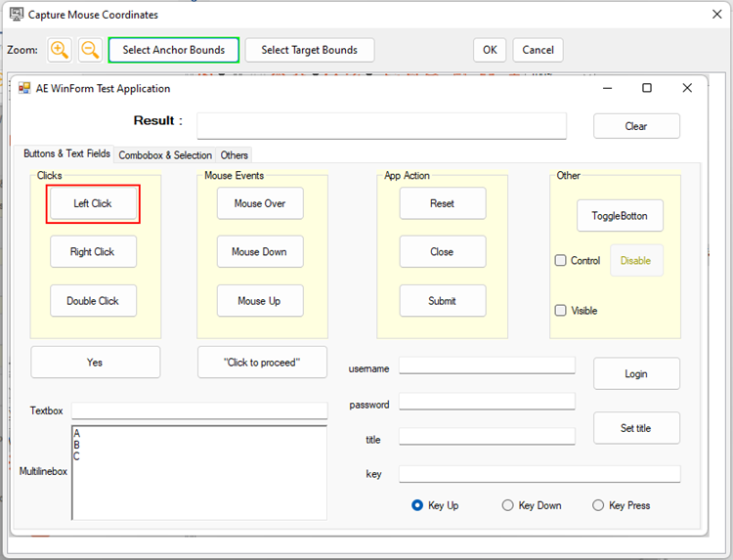Switch to the Combobox & Selection tab
Screen dimensions: 733x560
(x=165, y=155)
